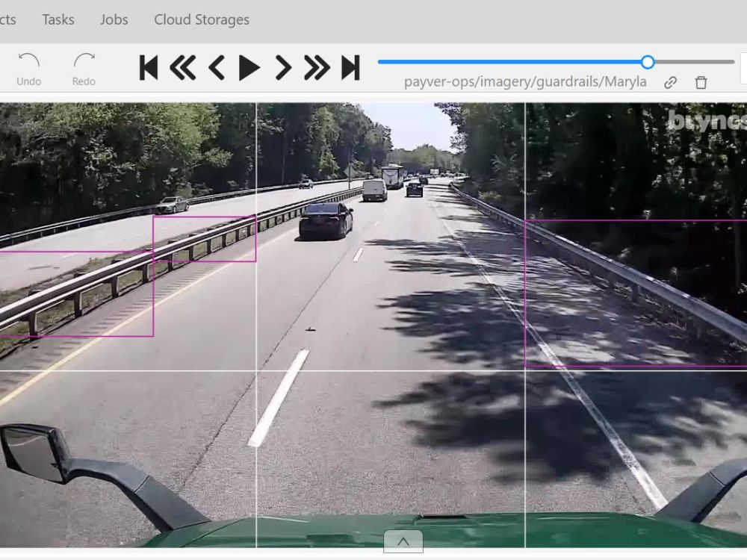This screenshot has width=747, height=560.
Task: Play the frame sequence
Action: [249, 68]
